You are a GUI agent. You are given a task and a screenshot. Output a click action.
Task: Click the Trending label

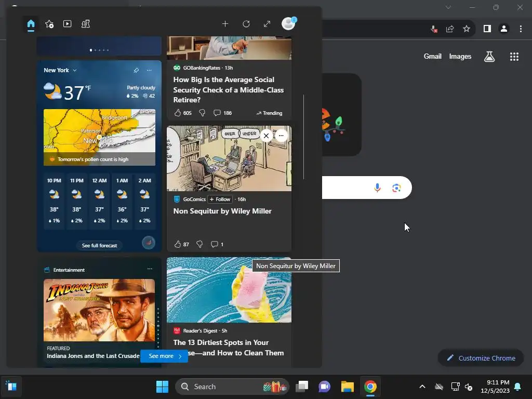coord(270,113)
